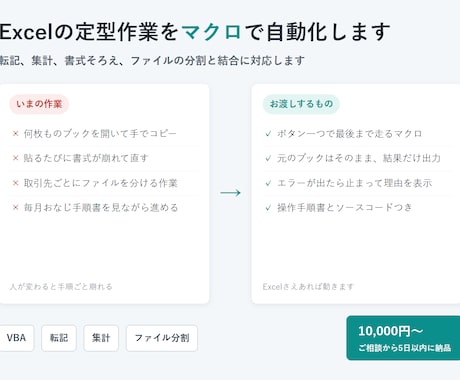Click the row エラーが出たら止まって理由を表示
The height and width of the screenshot is (380, 460).
point(358,183)
